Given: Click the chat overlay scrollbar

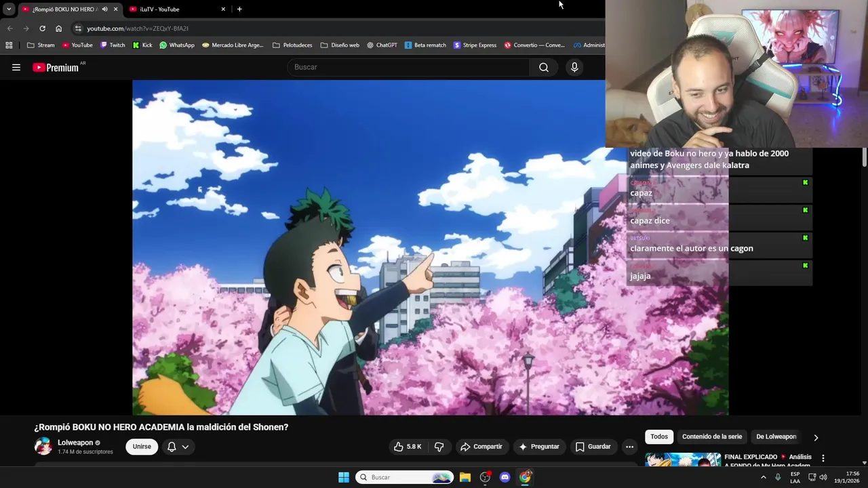Looking at the screenshot, I should [x=865, y=157].
